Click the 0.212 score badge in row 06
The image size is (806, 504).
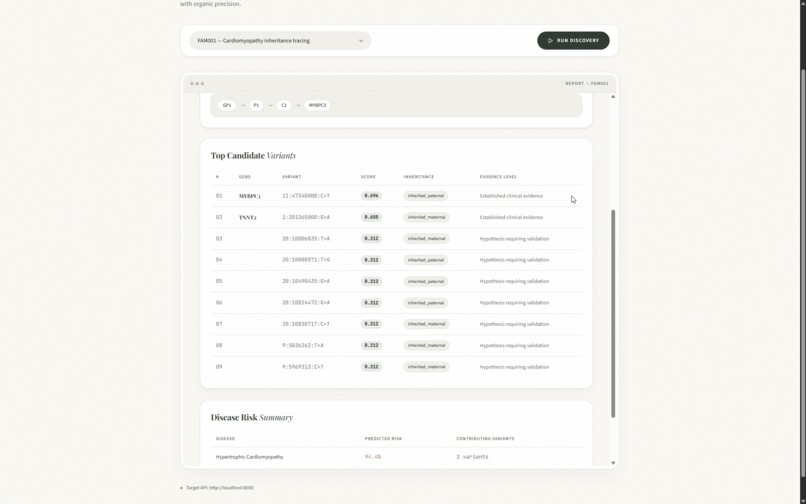(371, 303)
